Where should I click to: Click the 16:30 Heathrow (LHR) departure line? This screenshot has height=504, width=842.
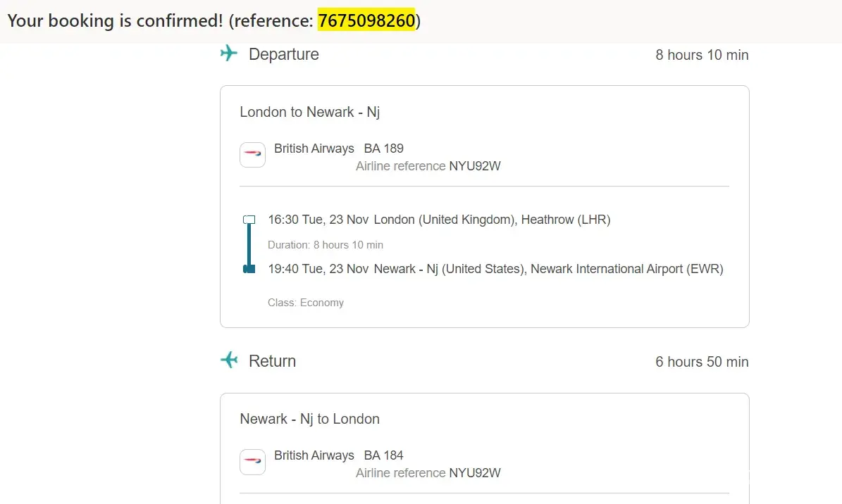438,220
